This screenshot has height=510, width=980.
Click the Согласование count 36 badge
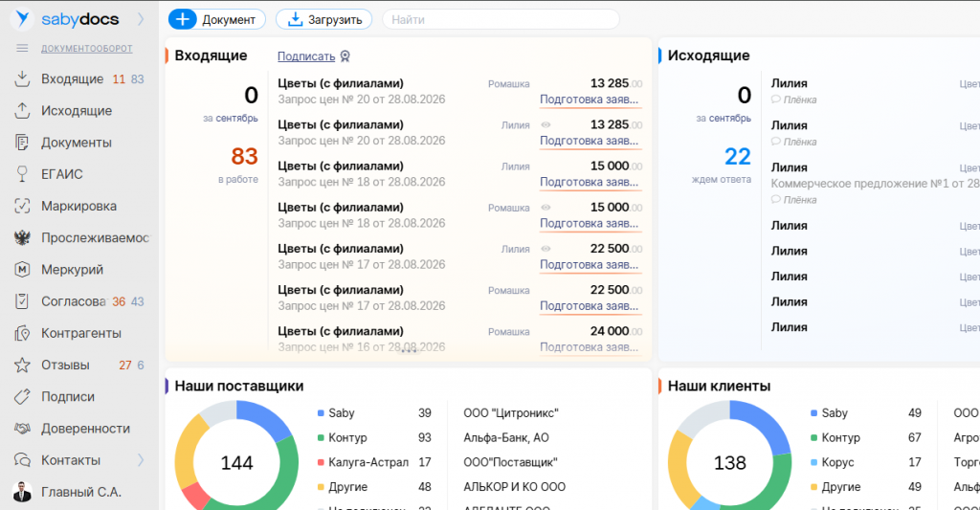[x=119, y=301]
